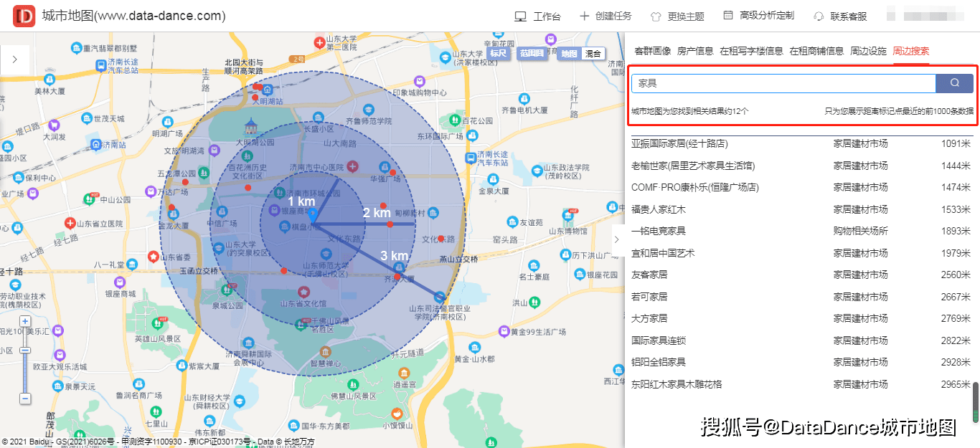Select result COMF·PRO康朴乐(恒隆广场店)
The height and width of the screenshot is (448, 980).
[x=695, y=187]
